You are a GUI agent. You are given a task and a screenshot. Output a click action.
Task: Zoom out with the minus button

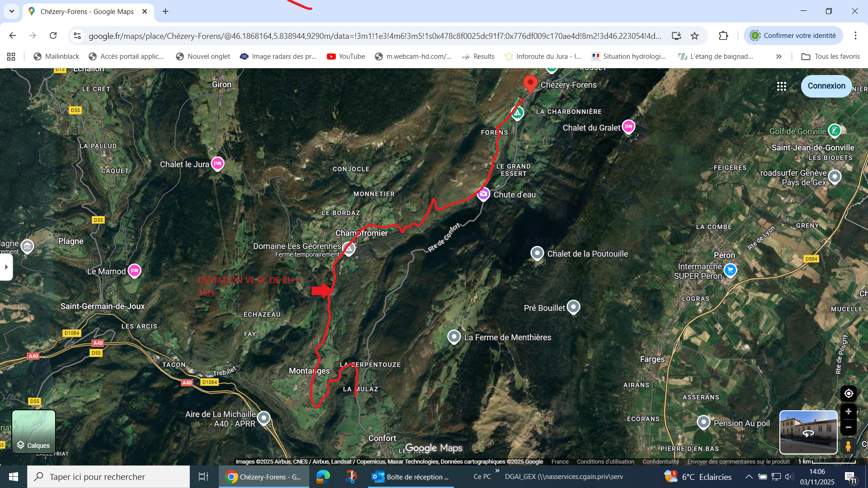pyautogui.click(x=848, y=427)
